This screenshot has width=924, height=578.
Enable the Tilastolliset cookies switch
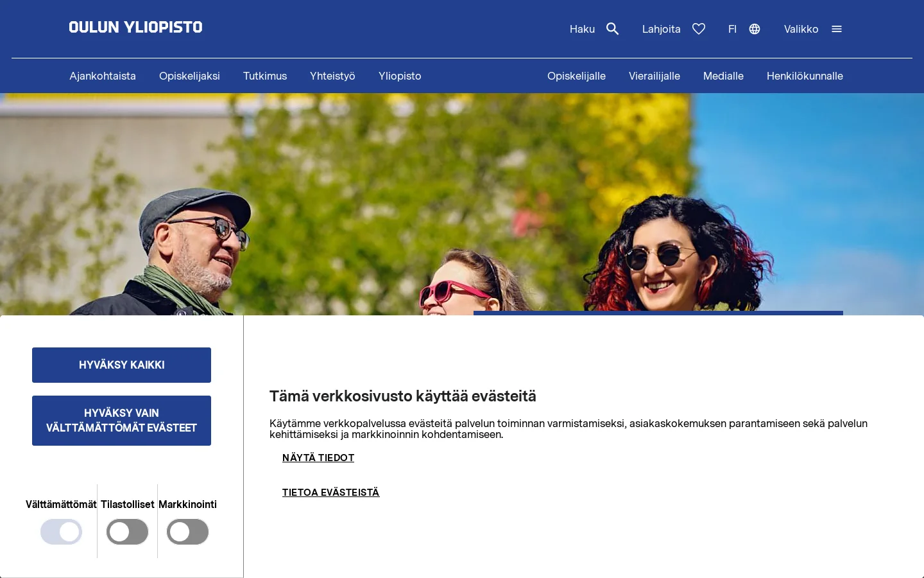click(x=127, y=532)
